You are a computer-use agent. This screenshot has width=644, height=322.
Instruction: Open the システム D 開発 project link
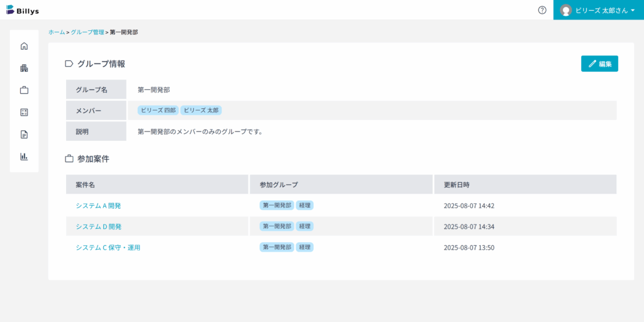tap(99, 226)
